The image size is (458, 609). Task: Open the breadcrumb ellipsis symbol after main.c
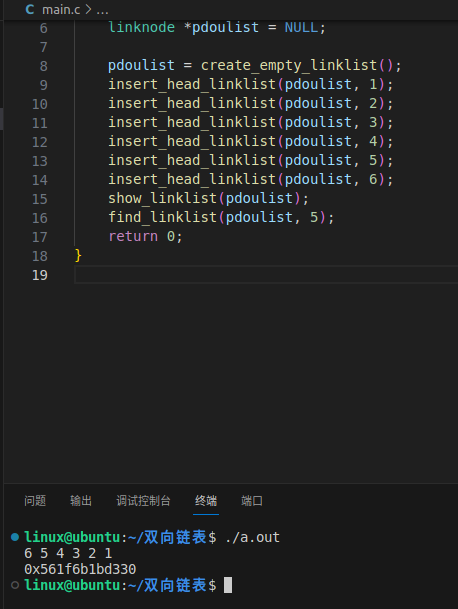pos(103,10)
